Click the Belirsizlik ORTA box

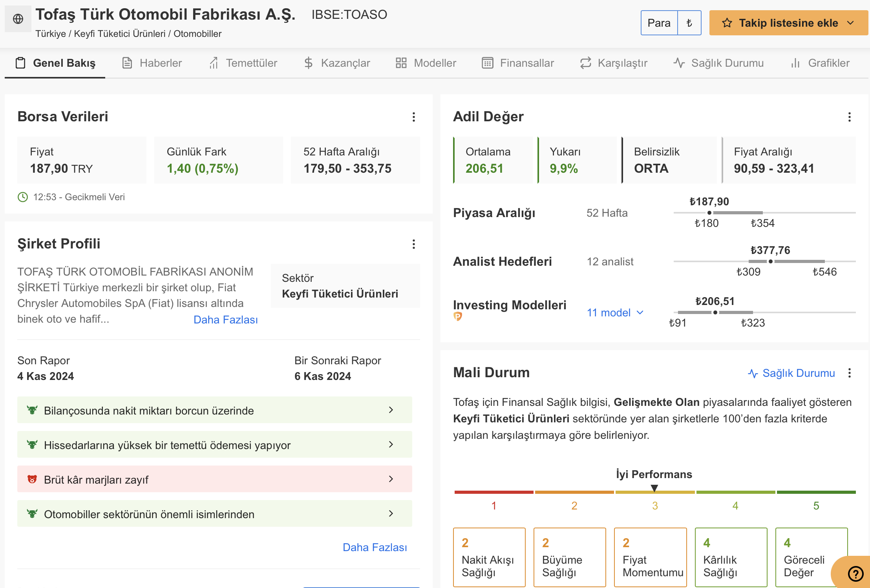click(669, 160)
